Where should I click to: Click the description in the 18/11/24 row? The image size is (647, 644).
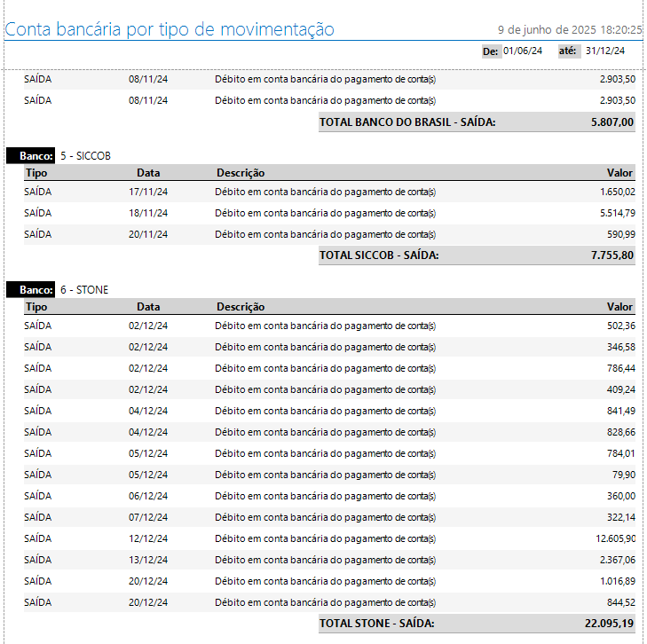[325, 213]
